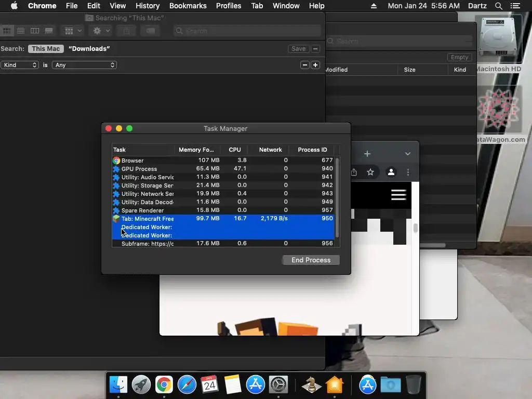Image resolution: width=532 pixels, height=399 pixels.
Task: Select the Spare Renderer row
Action: coord(223,210)
